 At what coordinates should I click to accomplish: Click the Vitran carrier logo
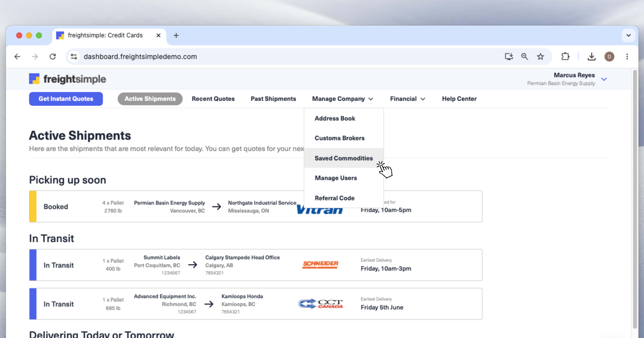click(320, 210)
